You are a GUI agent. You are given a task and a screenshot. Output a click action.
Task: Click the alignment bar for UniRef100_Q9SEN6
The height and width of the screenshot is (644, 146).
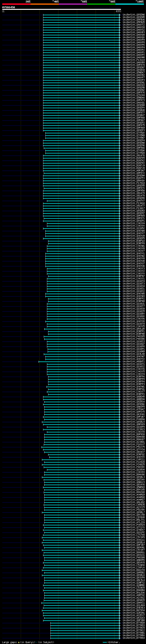pos(82,15)
